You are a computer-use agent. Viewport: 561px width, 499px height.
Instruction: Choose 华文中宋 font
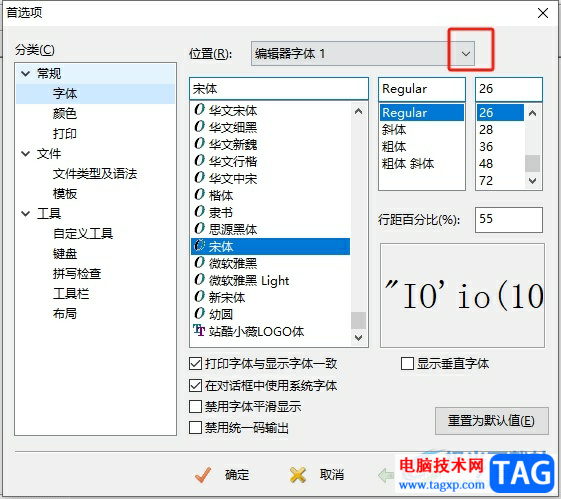pos(233,178)
